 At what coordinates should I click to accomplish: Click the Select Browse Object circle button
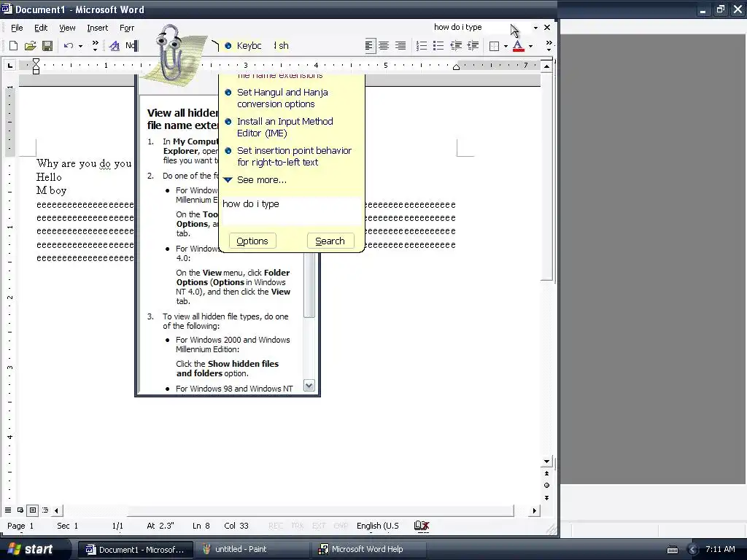pyautogui.click(x=546, y=485)
